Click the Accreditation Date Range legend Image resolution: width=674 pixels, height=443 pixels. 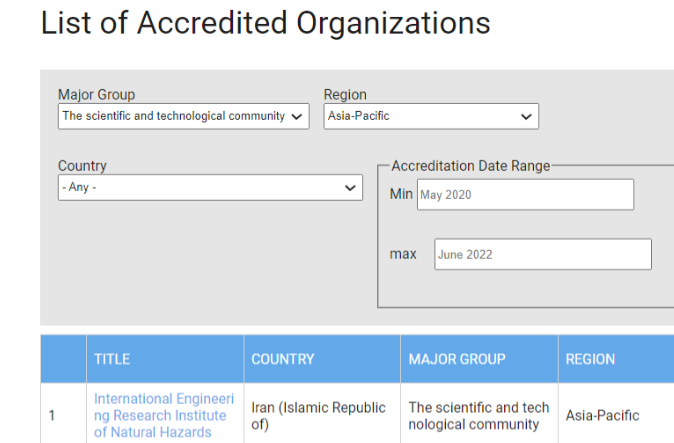[470, 166]
